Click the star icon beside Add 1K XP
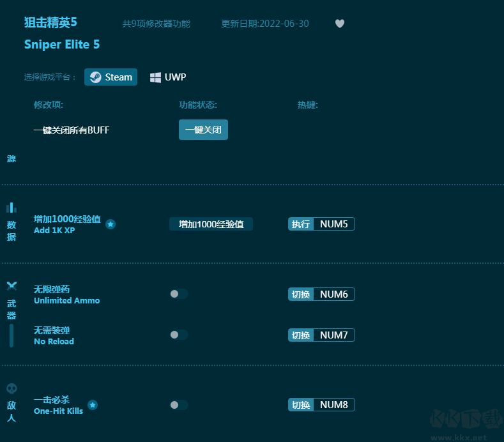504x442 pixels. pyautogui.click(x=111, y=224)
